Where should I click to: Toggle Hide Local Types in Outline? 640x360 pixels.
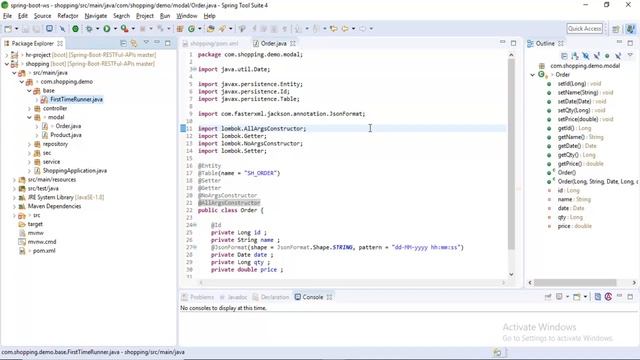[x=618, y=56]
